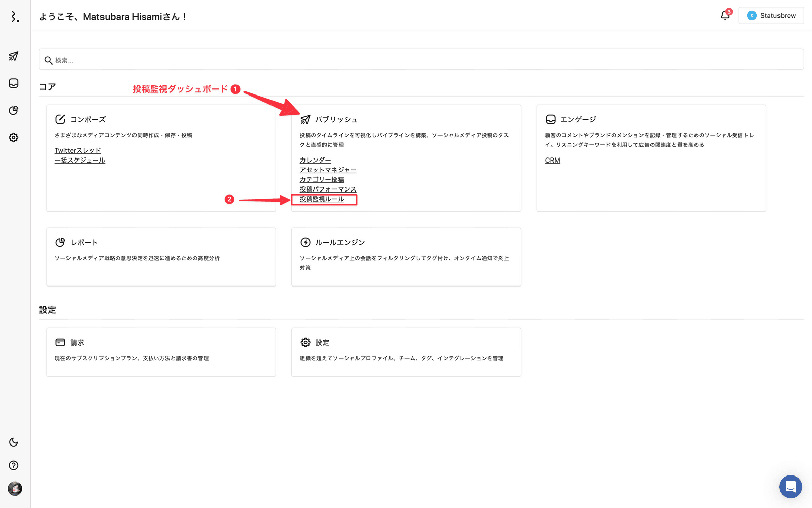
Task: Open the CRM link under エンゲージ
Action: point(552,161)
